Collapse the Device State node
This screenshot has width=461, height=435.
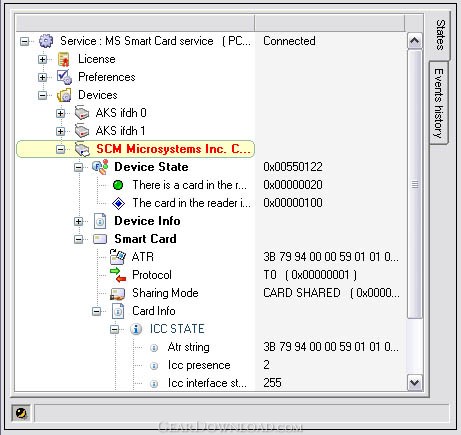(x=78, y=167)
